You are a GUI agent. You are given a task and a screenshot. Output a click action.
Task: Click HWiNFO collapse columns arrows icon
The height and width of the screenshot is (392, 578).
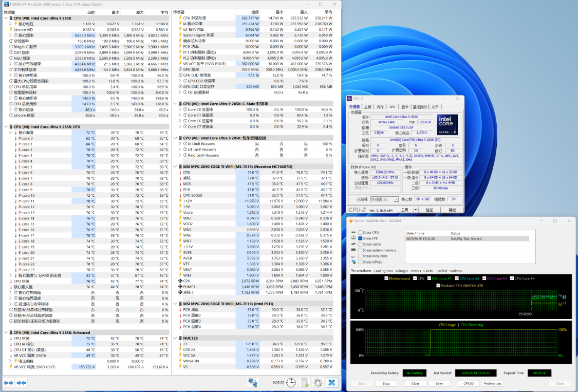click(x=21, y=383)
